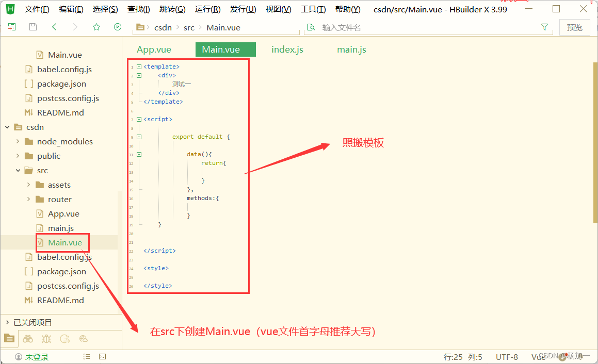Click csdn in the breadcrumb path
Screen dimensions: 598x364
pyautogui.click(x=163, y=27)
